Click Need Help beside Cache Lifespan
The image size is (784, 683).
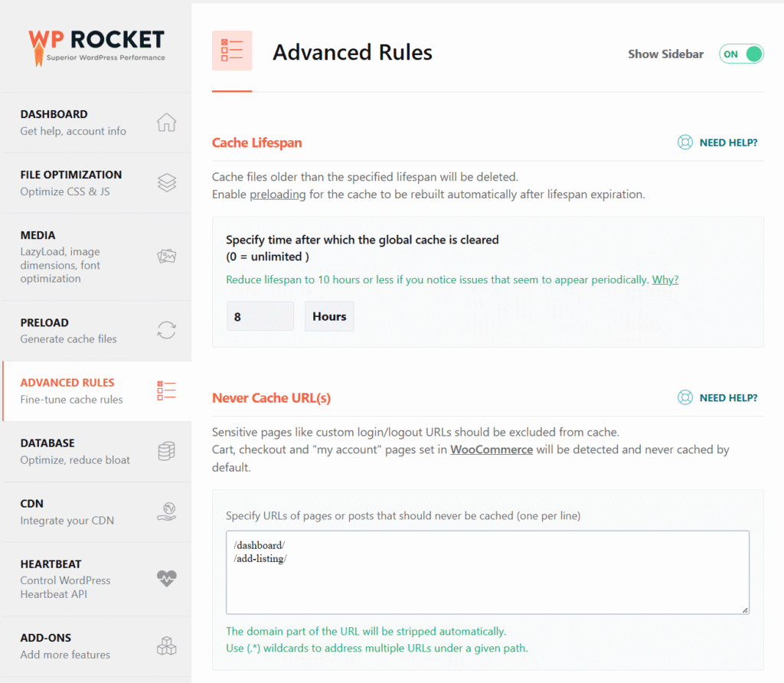tap(717, 142)
